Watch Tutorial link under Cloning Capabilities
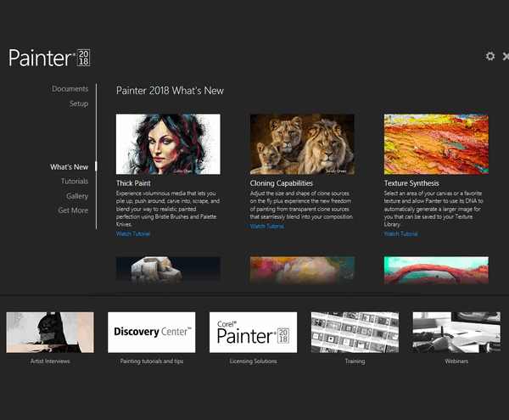 [267, 227]
